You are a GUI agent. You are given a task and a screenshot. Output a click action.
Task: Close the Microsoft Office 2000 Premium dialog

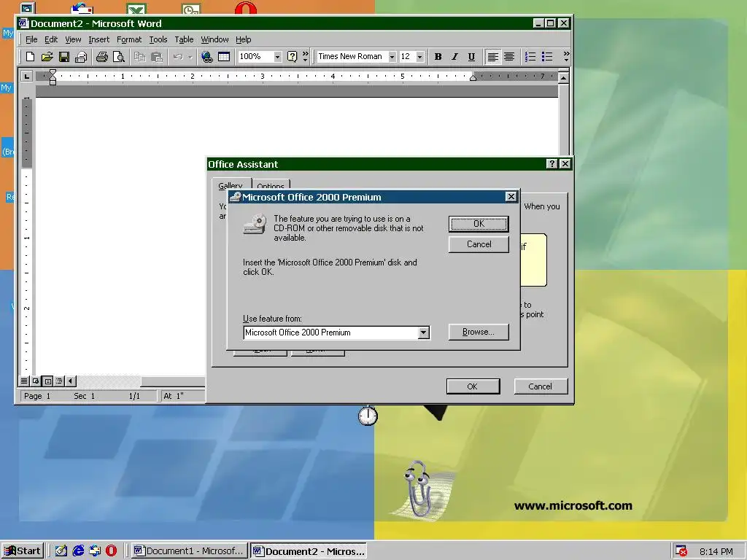point(511,197)
